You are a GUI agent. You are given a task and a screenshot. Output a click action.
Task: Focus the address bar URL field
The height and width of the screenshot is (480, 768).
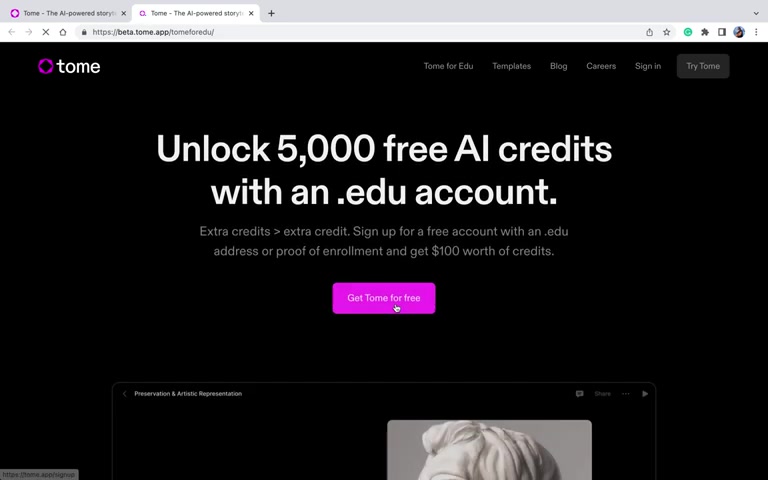362,32
